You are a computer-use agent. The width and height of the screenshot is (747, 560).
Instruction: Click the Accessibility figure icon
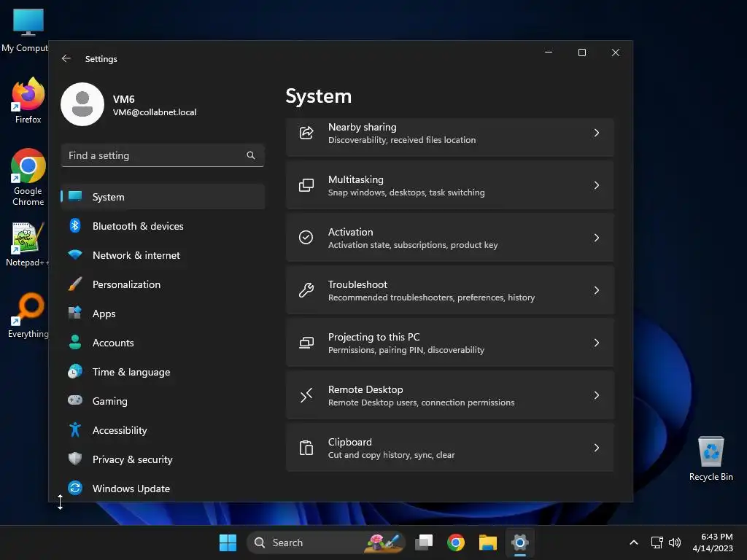coord(75,429)
